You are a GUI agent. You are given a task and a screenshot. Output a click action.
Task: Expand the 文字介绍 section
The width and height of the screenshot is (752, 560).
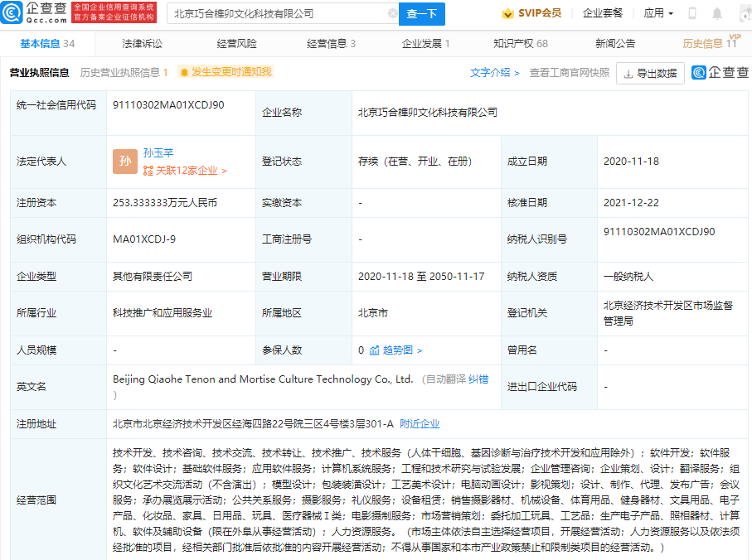(x=495, y=73)
